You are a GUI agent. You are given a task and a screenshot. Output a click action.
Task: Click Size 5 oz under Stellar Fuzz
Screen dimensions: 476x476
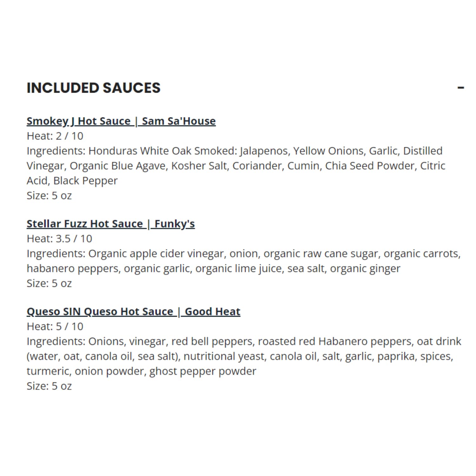(49, 283)
